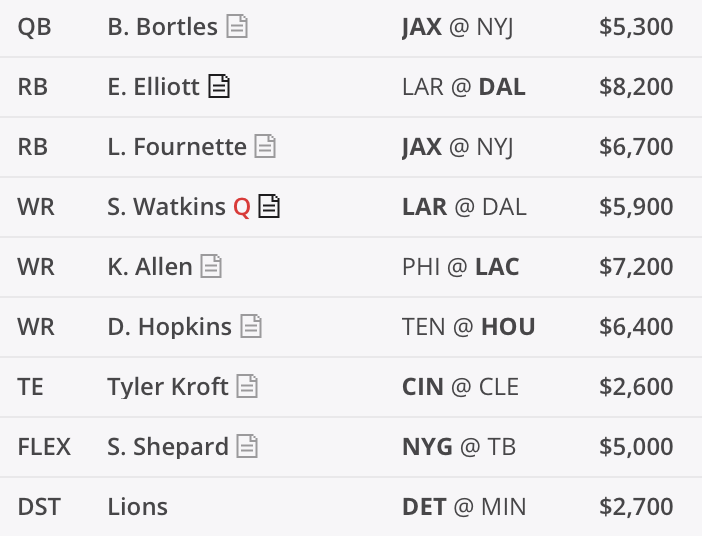This screenshot has width=702, height=536.
Task: Open the E. Elliott player name
Action: (153, 87)
